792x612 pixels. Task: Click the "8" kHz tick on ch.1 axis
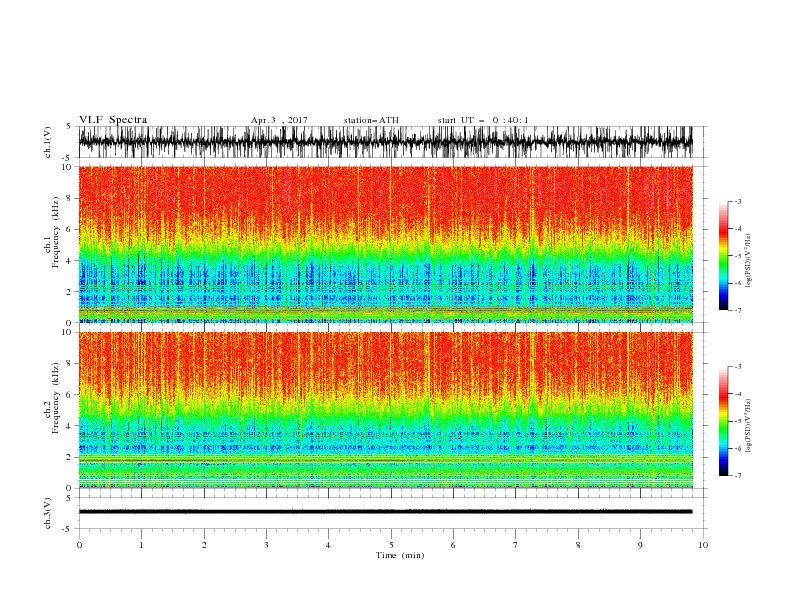point(69,198)
